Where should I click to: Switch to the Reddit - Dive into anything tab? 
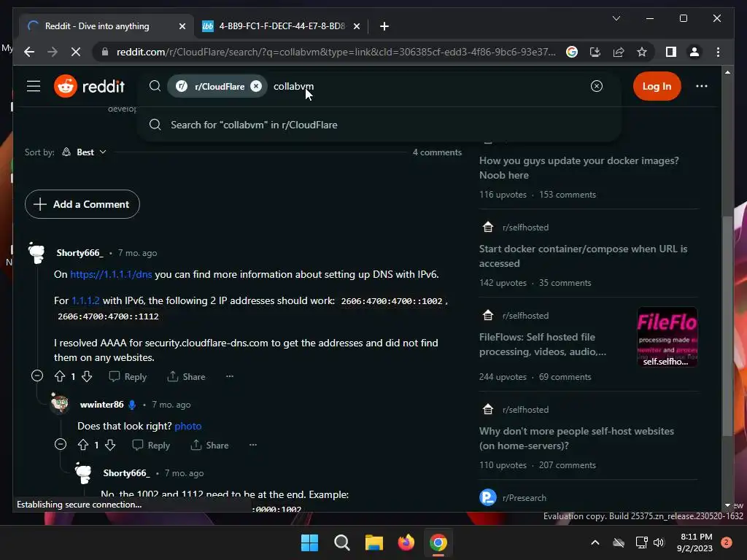click(x=97, y=26)
